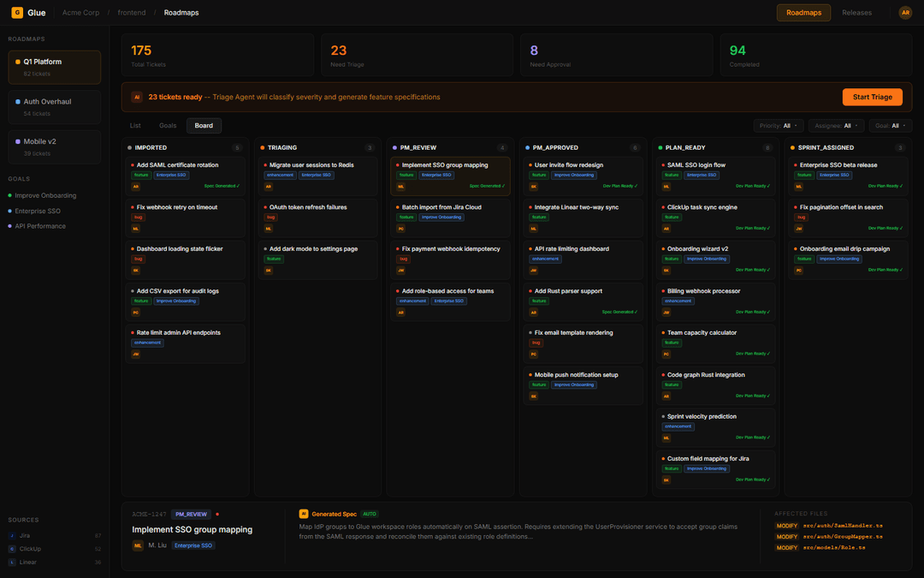
Task: Click the AI icon beside Generated Spec
Action: click(304, 514)
